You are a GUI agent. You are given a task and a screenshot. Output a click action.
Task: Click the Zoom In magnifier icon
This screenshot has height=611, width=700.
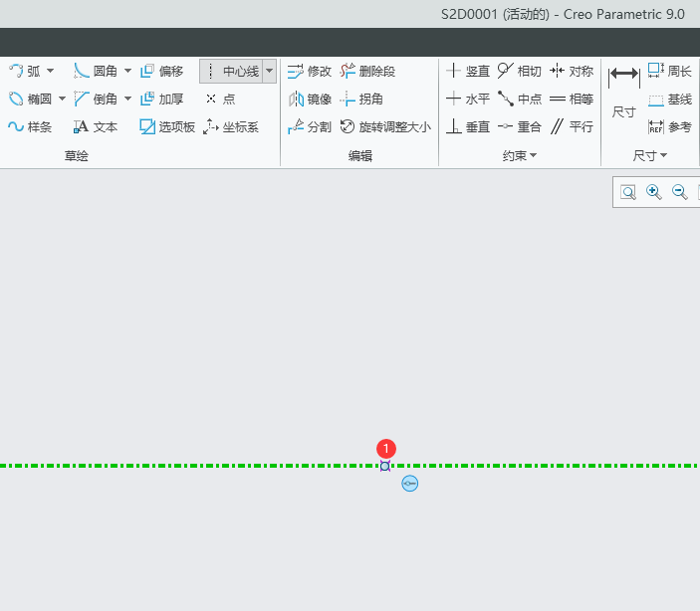tap(653, 192)
